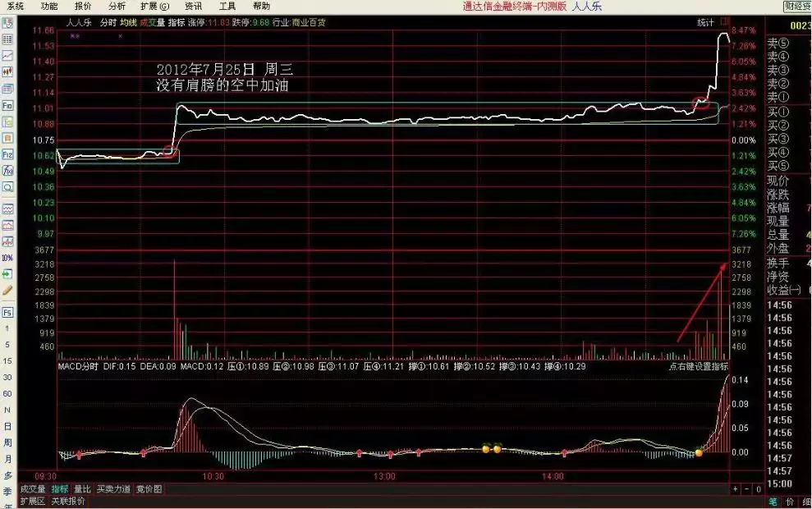Select the N custom period in sidebar
The height and width of the screenshot is (509, 812).
pos(7,410)
